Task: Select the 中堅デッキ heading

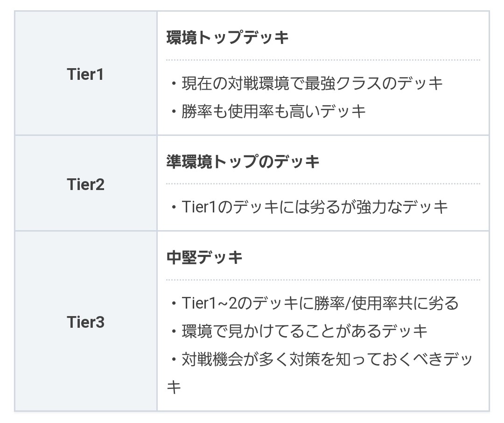Action: click(204, 257)
